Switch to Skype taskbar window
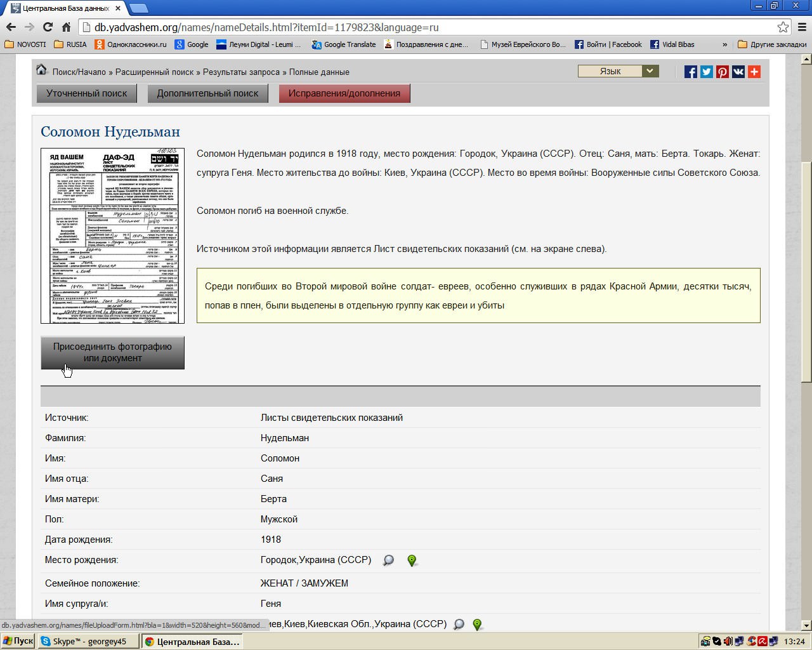Image resolution: width=812 pixels, height=650 pixels. pyautogui.click(x=88, y=641)
